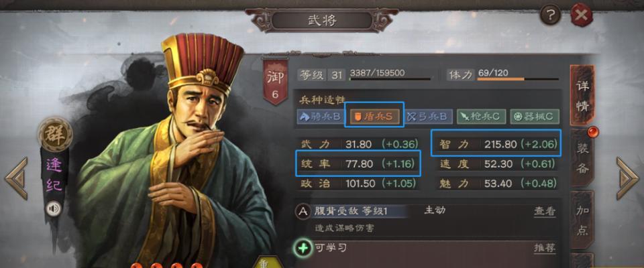
Task: Switch to the 加点 tab
Action: pos(582,220)
